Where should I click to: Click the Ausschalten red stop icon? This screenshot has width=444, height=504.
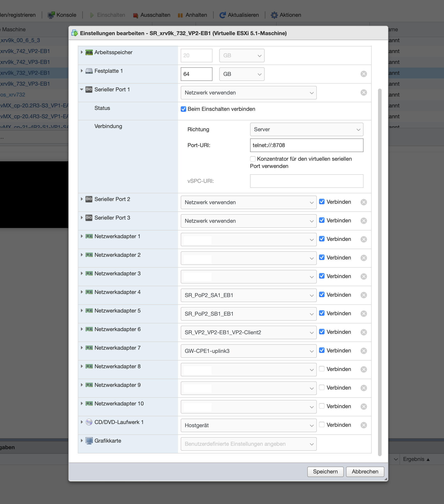[x=135, y=15]
